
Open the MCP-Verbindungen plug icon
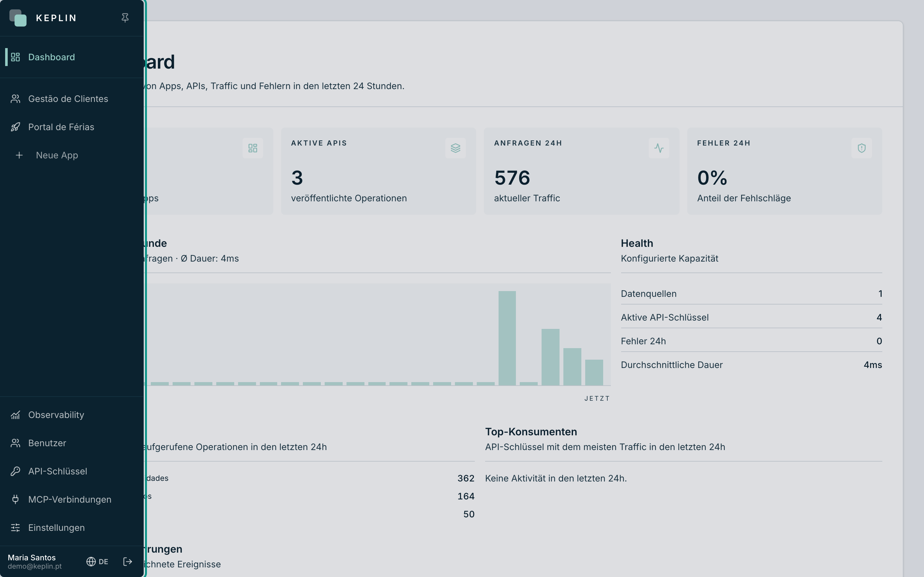point(15,499)
